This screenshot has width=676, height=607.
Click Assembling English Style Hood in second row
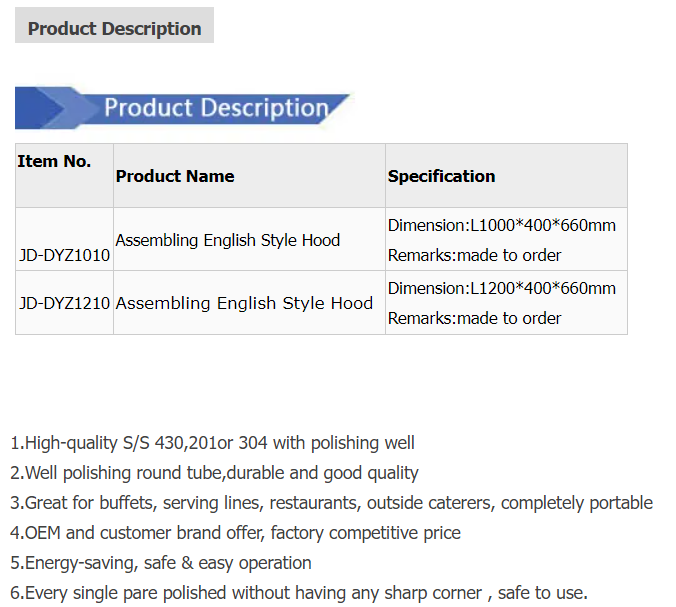244,303
